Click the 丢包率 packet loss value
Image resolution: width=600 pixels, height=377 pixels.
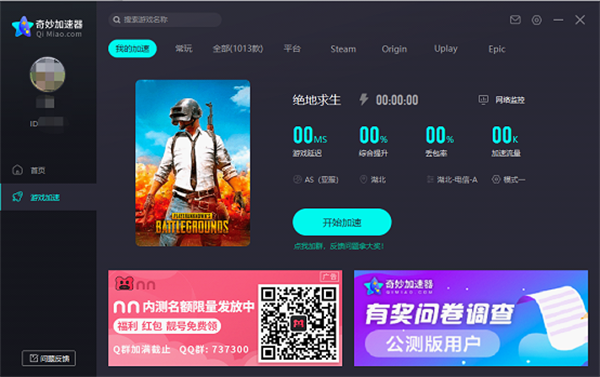tap(440, 135)
